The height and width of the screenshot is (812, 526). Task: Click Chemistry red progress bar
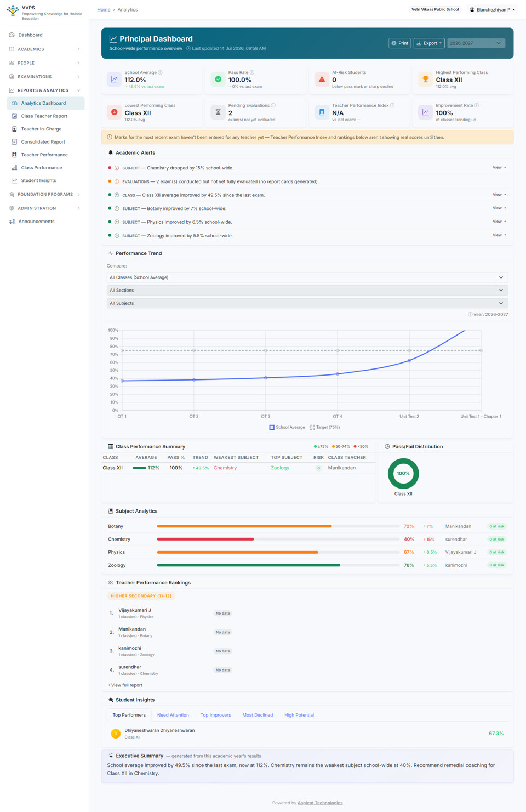205,540
